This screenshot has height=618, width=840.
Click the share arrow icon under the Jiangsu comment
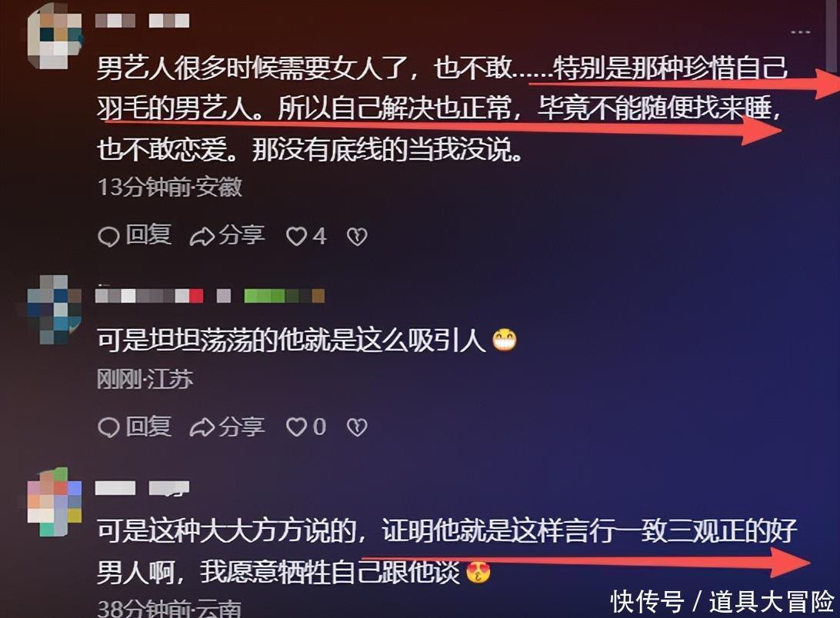202,427
